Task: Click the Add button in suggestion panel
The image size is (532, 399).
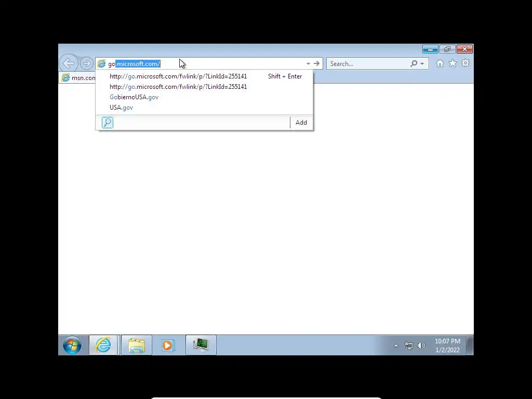Action: coord(301,123)
